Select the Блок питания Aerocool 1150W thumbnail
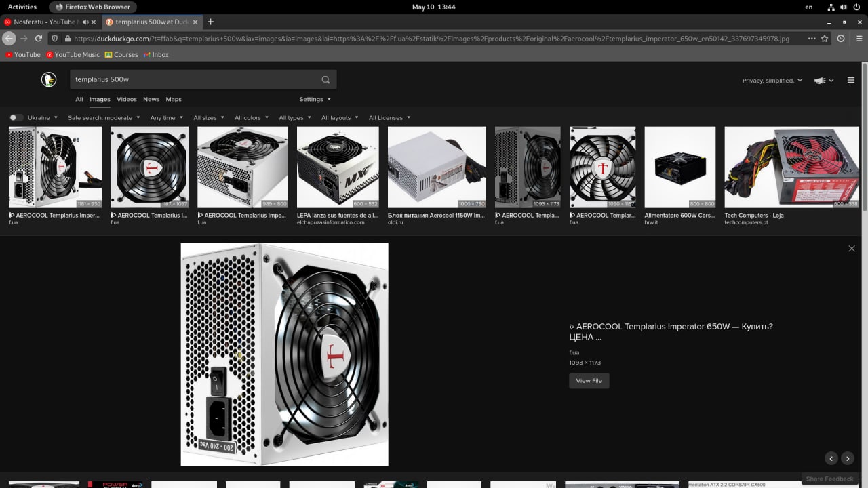The width and height of the screenshot is (868, 488). point(437,167)
